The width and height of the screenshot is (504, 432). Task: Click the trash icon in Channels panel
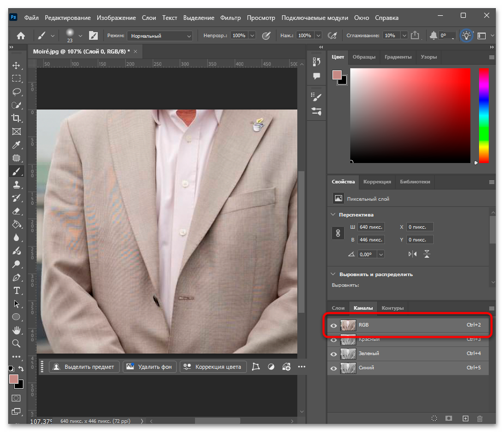(480, 418)
